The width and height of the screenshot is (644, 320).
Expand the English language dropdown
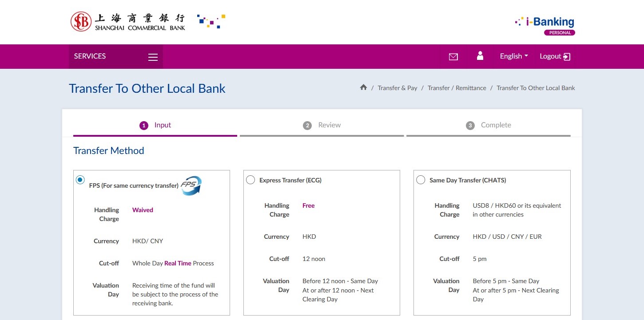(x=513, y=56)
